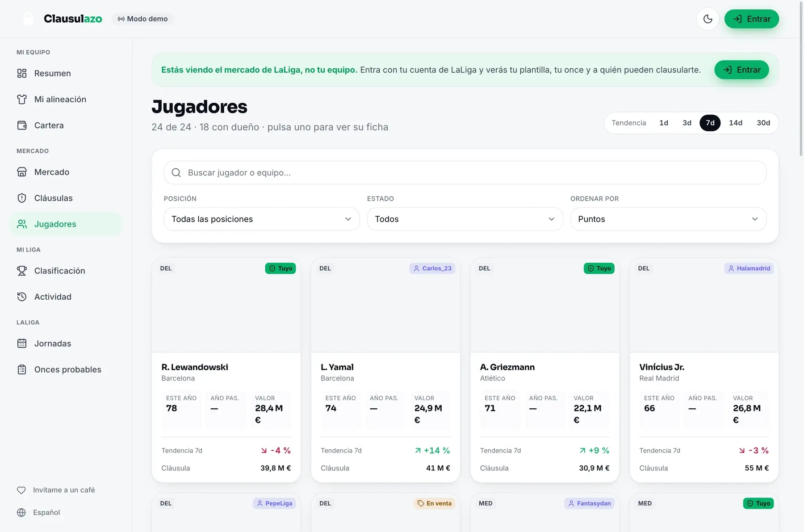This screenshot has height=532, width=804.
Task: Click the Fantasydan owner badge
Action: click(x=589, y=503)
